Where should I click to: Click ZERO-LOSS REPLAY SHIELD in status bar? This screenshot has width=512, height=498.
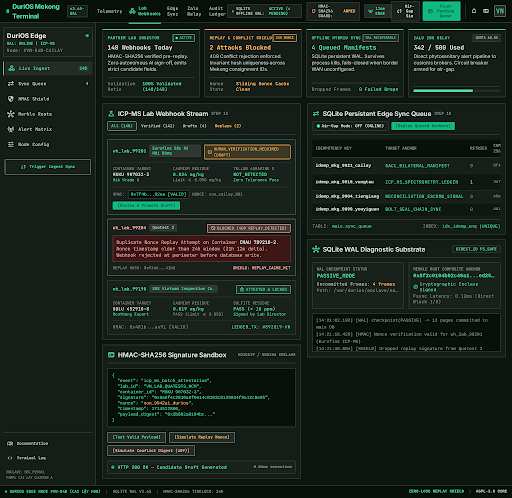(436, 491)
